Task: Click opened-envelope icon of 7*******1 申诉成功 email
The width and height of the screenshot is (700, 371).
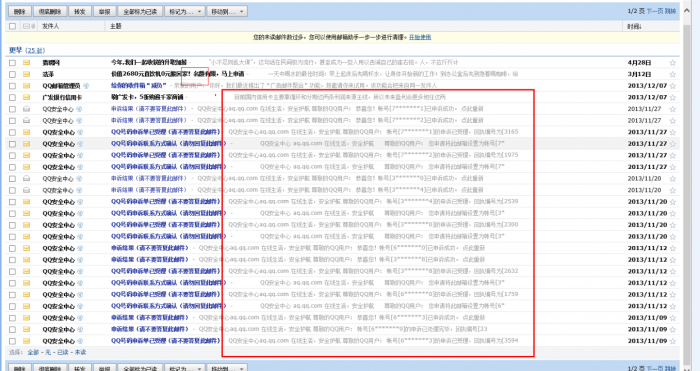Action: [26, 109]
